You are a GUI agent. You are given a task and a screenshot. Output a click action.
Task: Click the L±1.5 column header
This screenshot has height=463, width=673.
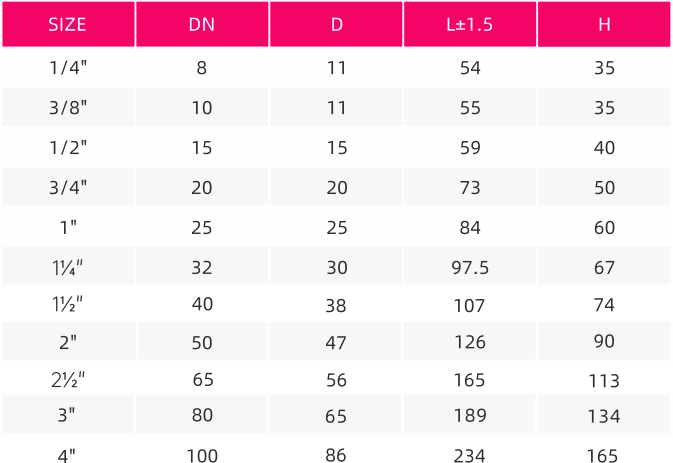coord(470,24)
